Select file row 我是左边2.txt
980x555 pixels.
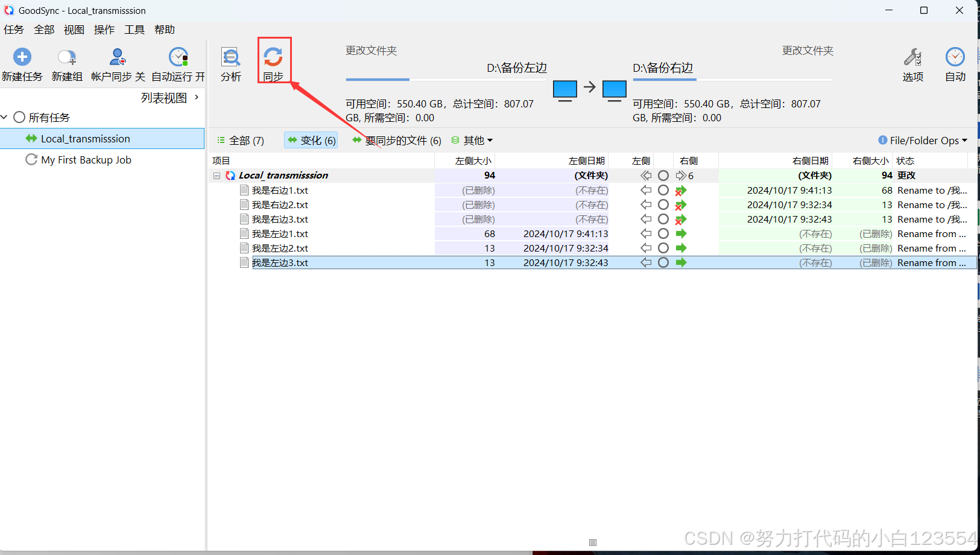click(x=592, y=248)
